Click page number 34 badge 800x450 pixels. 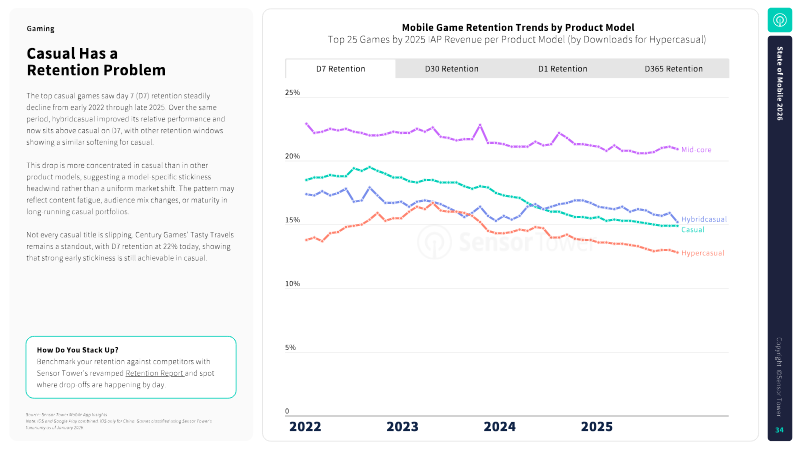tap(779, 430)
